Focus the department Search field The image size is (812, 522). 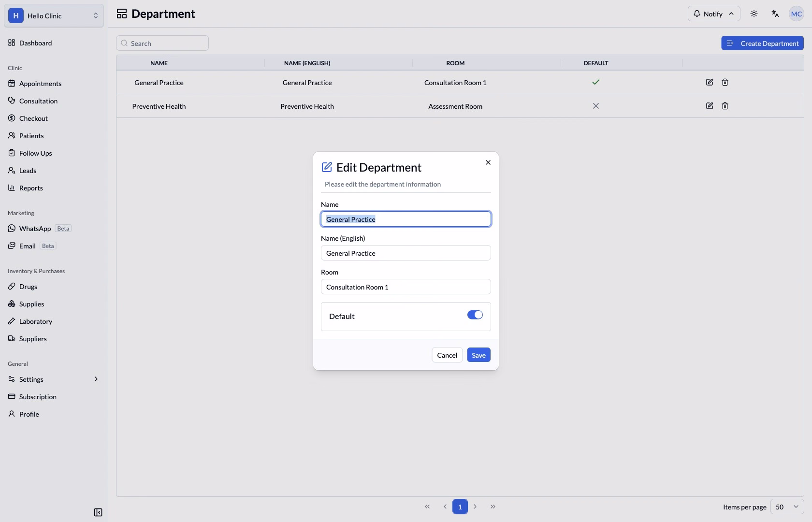click(x=162, y=43)
